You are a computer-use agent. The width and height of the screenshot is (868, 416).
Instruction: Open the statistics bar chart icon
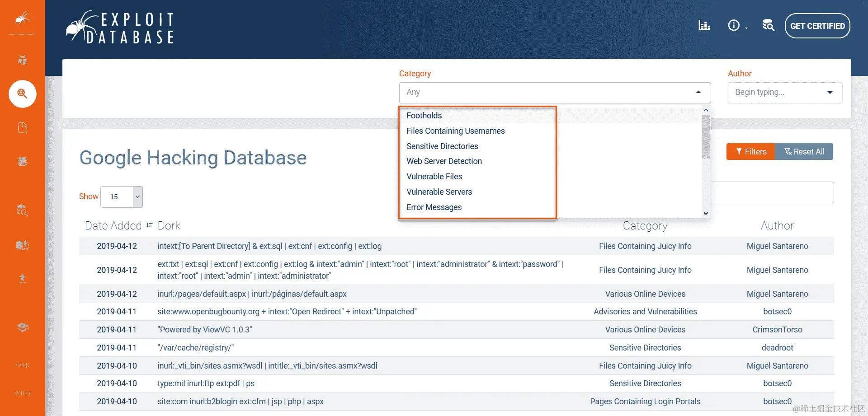point(704,26)
